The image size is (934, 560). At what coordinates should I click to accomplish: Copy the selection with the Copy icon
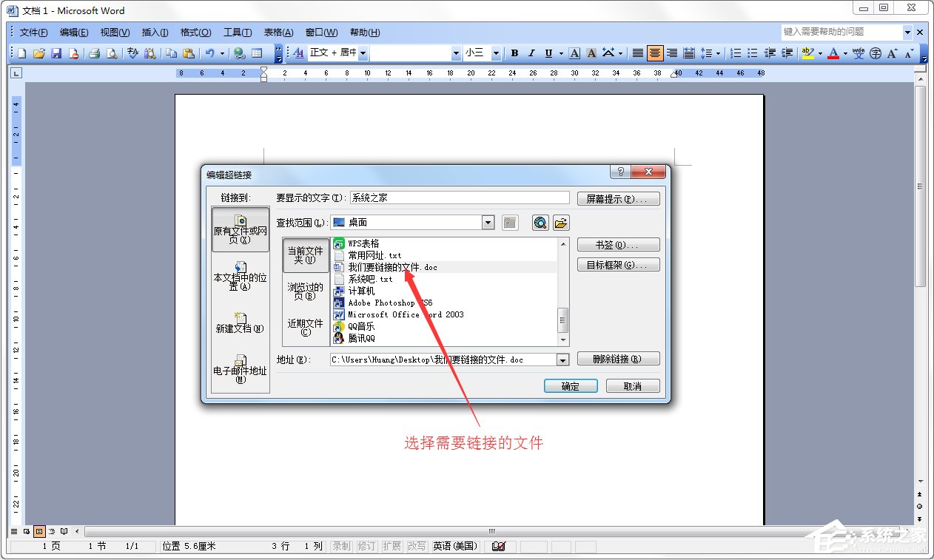(x=172, y=53)
